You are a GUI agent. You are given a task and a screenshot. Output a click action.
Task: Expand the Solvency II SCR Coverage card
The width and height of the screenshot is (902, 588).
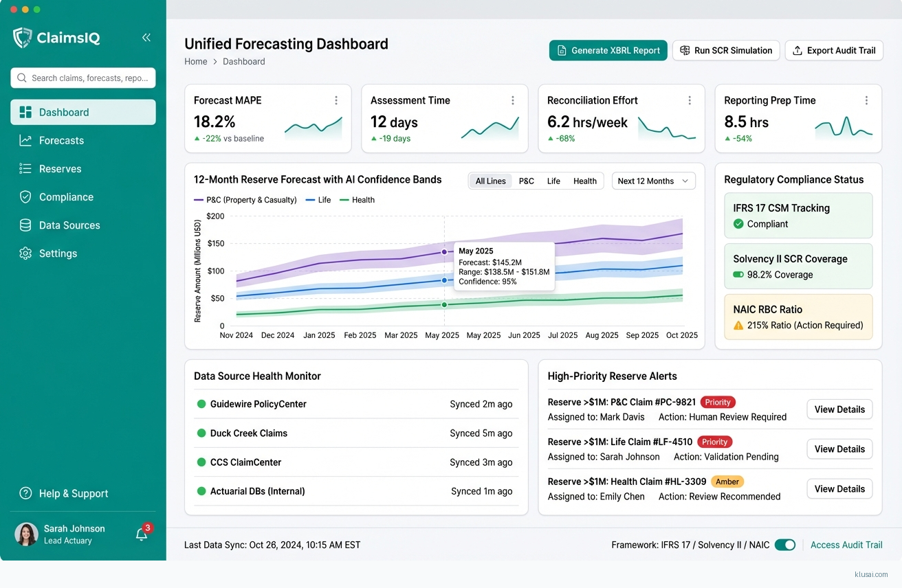(797, 266)
